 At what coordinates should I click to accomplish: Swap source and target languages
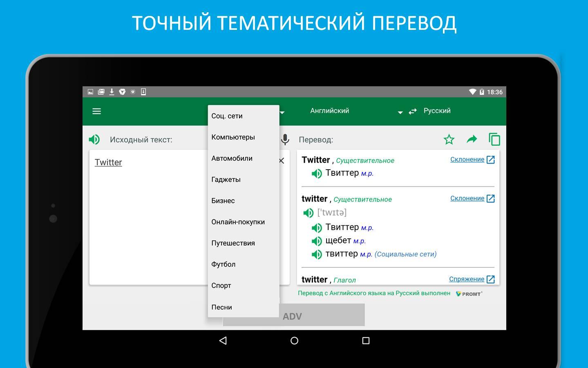coord(413,111)
